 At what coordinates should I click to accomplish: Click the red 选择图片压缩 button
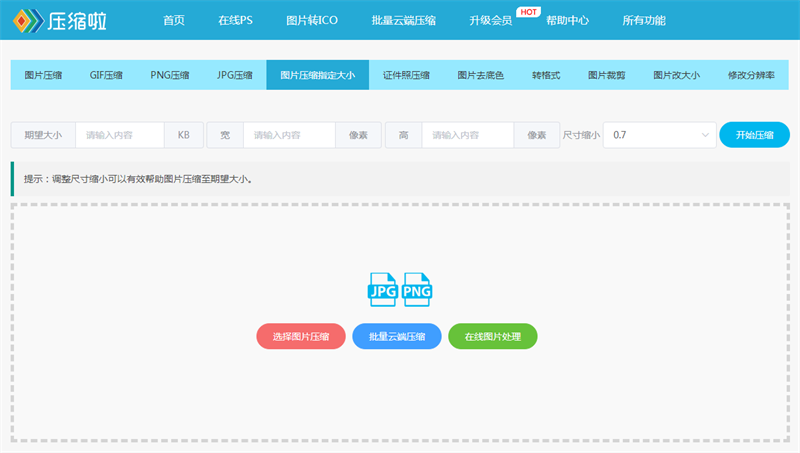click(x=301, y=336)
